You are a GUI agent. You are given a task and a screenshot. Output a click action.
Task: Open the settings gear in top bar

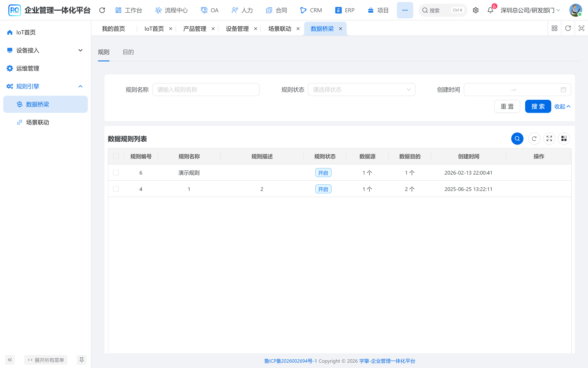[x=476, y=10]
